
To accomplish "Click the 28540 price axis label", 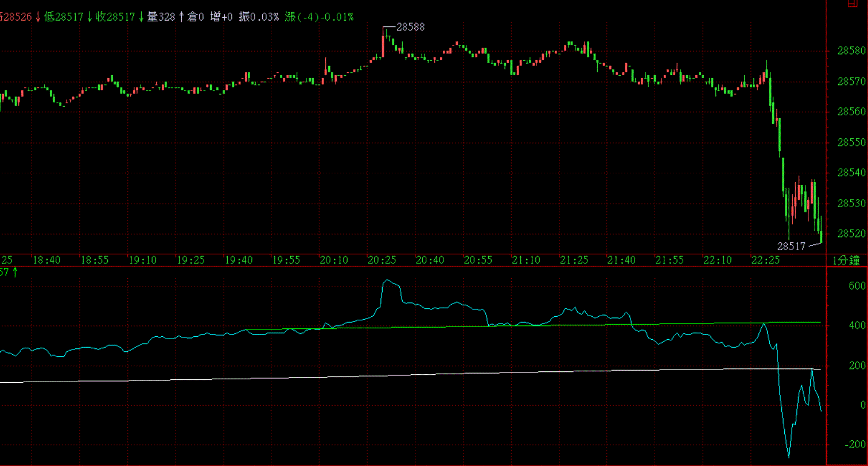I will click(851, 173).
